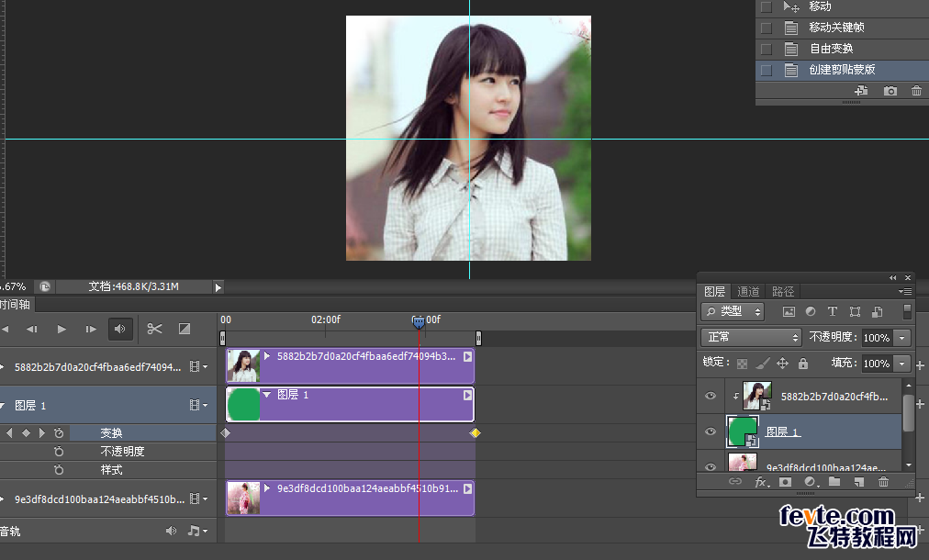Image resolution: width=929 pixels, height=560 pixels.
Task: Go to previous frame in timeline
Action: [32, 329]
